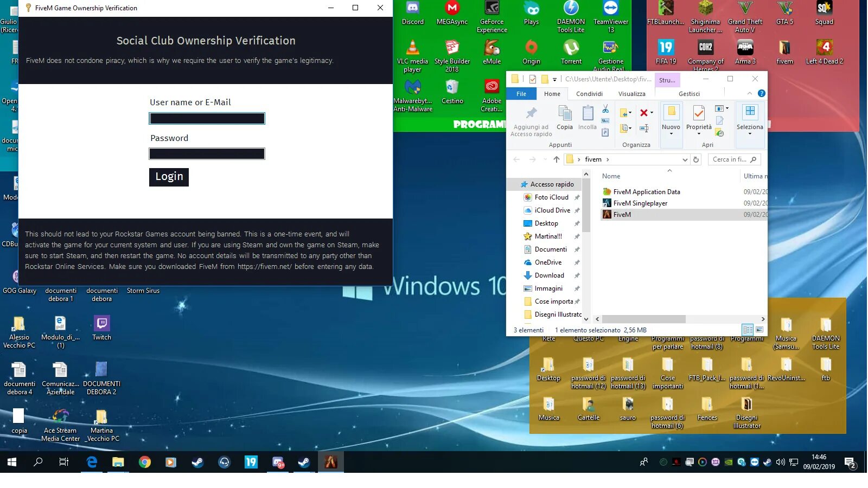Screen dimensions: 868x488
Task: Open the Discord desktop shortcut
Action: coord(413,14)
